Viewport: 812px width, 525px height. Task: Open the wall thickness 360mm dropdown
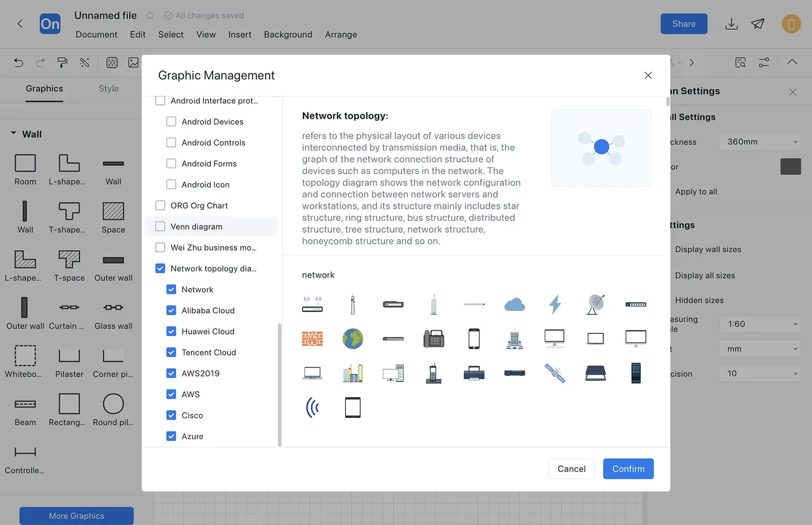pos(759,142)
